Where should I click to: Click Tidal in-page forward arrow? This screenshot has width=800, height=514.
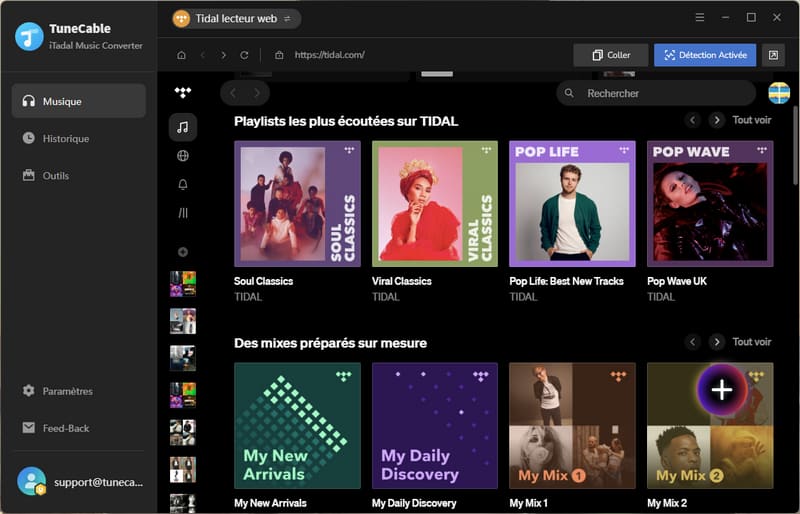pyautogui.click(x=257, y=93)
